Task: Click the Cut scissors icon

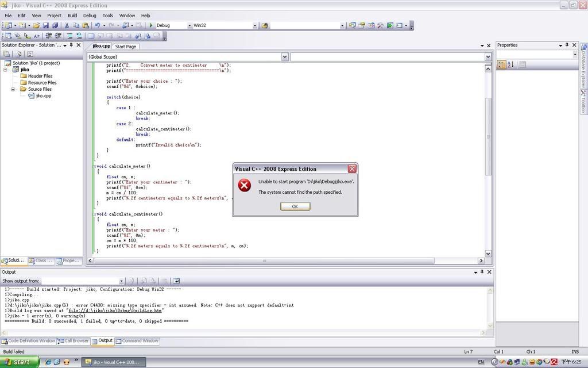Action: [x=67, y=25]
